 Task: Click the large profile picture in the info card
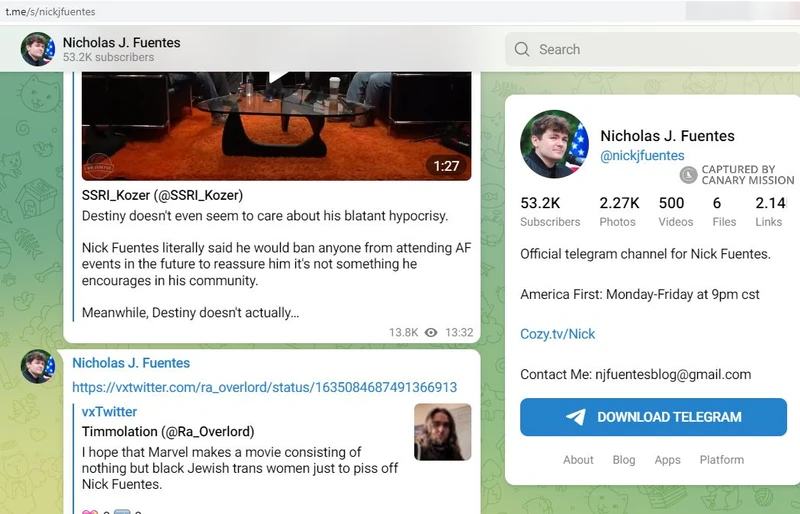pos(554,144)
